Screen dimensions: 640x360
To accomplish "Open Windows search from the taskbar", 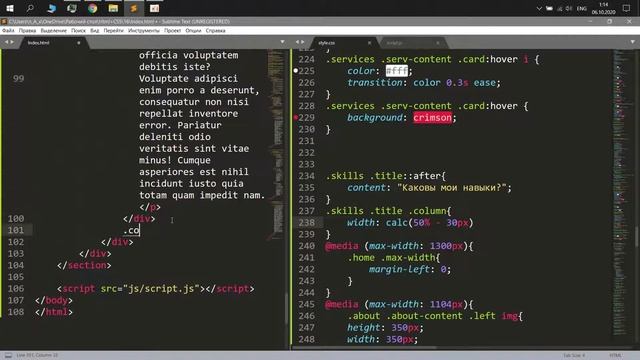I will click(x=30, y=8).
